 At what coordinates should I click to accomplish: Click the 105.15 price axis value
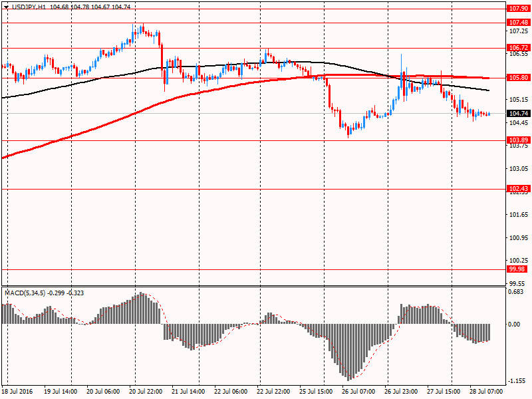tap(519, 99)
